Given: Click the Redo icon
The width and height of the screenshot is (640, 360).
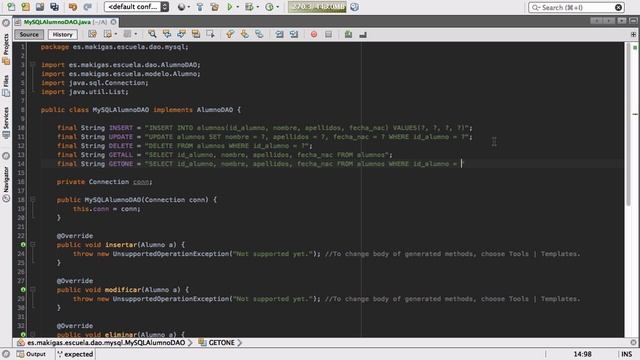Looking at the screenshot, I should click(x=87, y=7).
